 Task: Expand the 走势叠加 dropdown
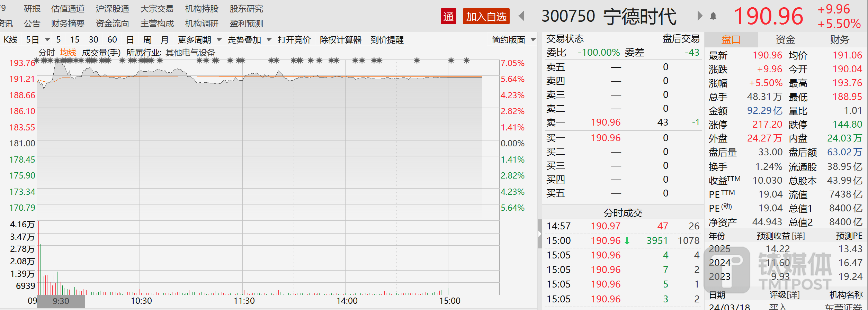pos(269,39)
